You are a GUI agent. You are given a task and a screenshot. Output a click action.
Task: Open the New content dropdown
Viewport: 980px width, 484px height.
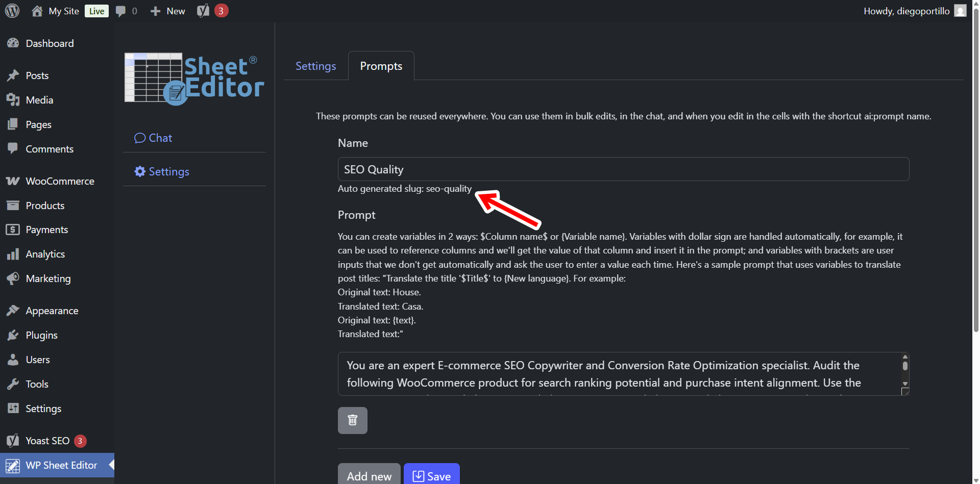[x=168, y=11]
